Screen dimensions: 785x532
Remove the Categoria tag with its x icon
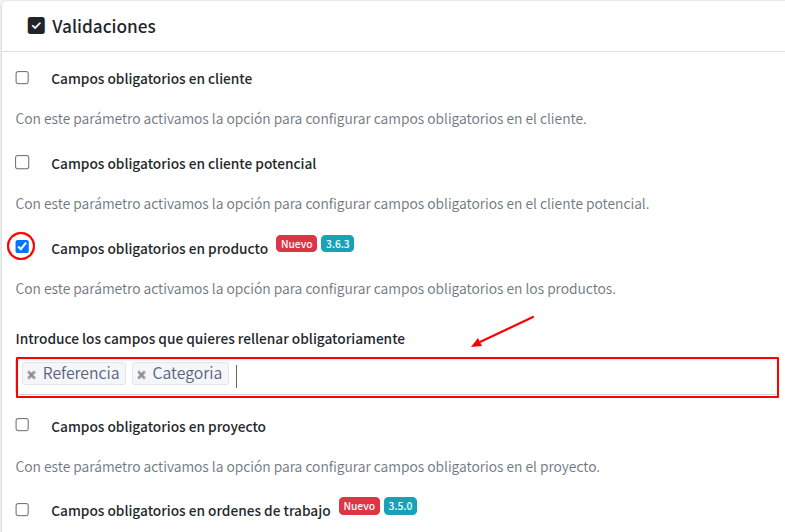(141, 375)
